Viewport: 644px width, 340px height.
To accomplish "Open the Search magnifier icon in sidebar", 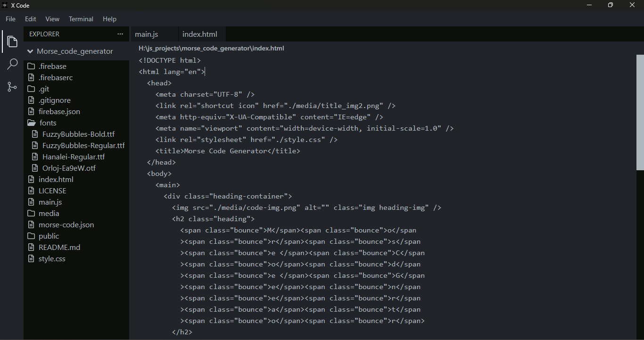I will pyautogui.click(x=12, y=64).
